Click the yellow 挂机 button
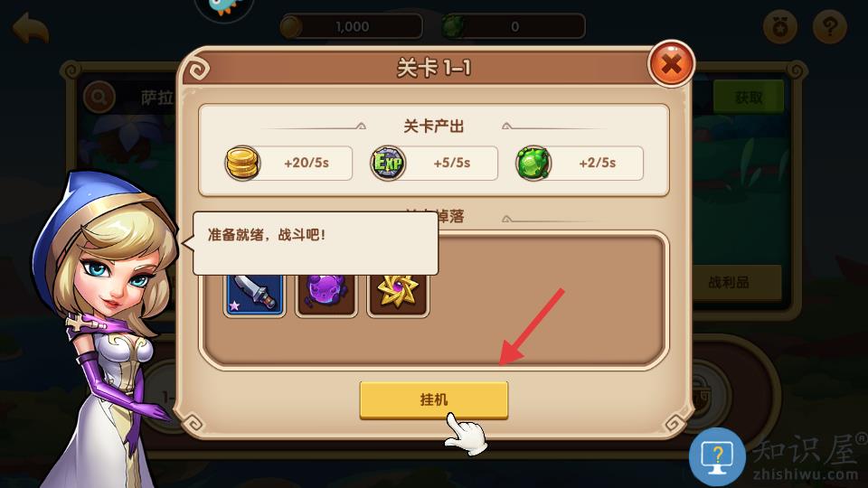 tap(433, 399)
